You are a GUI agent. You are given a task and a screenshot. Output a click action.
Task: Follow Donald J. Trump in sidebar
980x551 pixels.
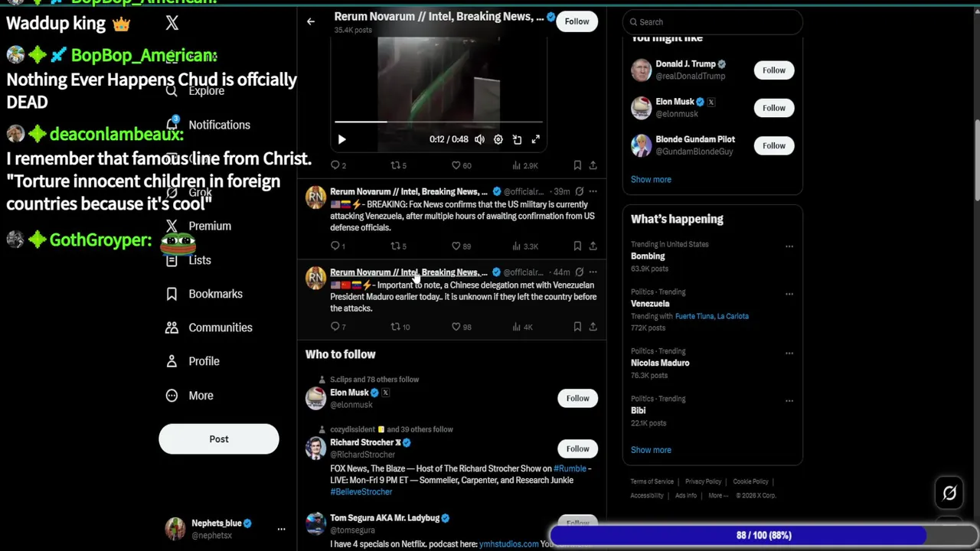click(x=774, y=70)
